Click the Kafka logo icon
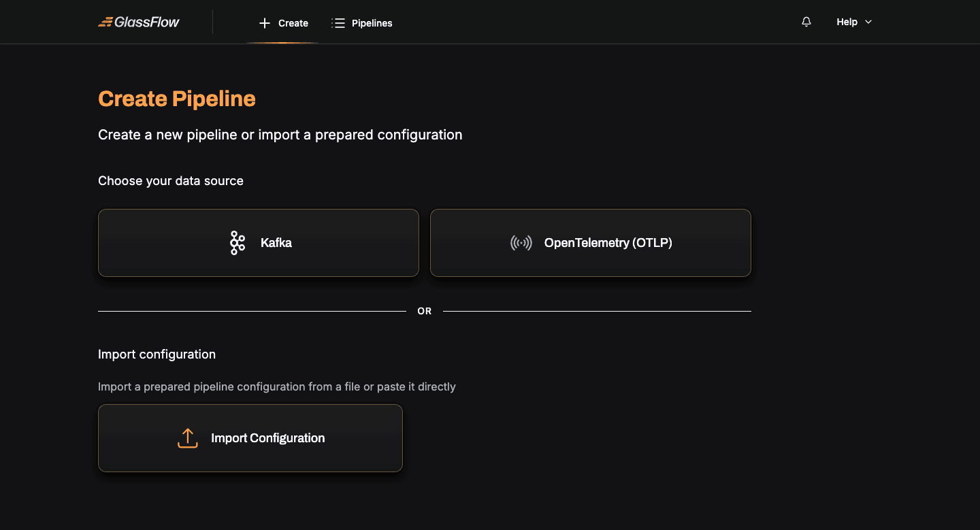Image resolution: width=980 pixels, height=530 pixels. (x=237, y=243)
